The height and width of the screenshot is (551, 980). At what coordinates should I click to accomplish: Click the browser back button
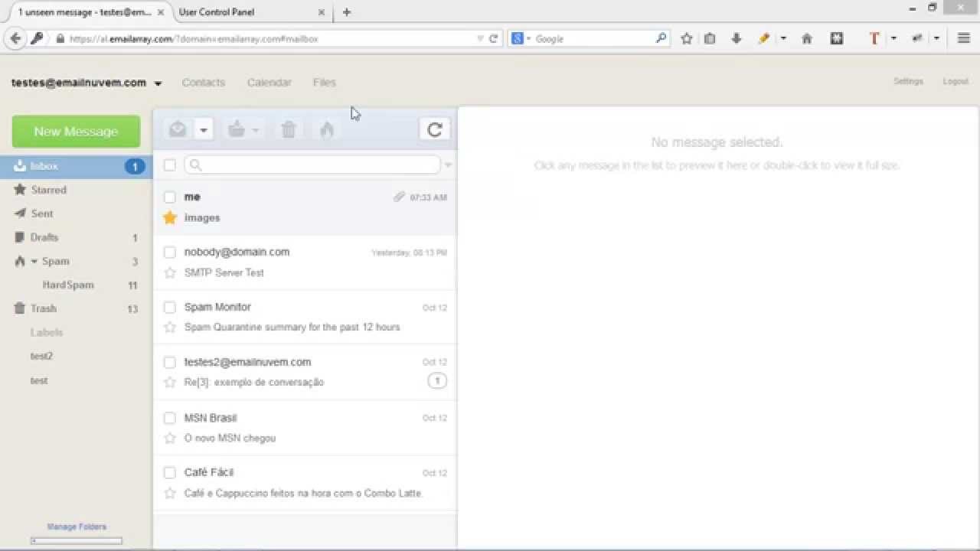pyautogui.click(x=15, y=38)
